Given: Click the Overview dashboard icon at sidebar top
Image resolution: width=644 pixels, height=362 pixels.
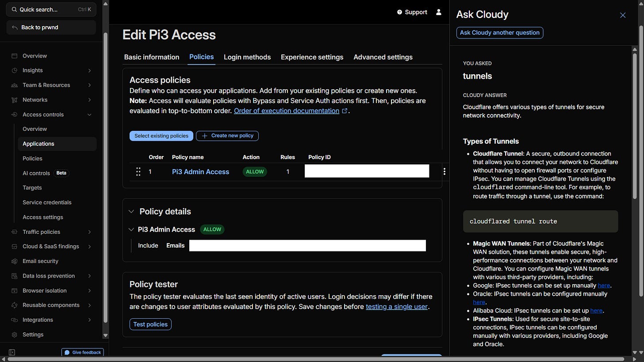Looking at the screenshot, I should (14, 56).
